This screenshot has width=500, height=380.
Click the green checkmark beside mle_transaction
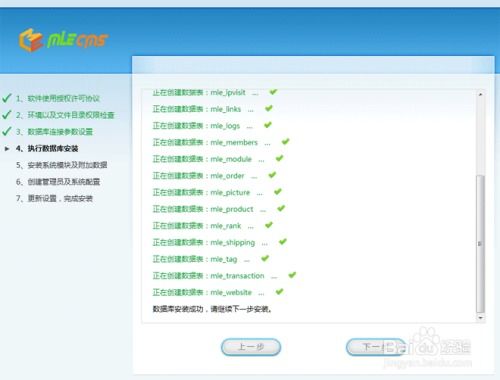click(292, 275)
